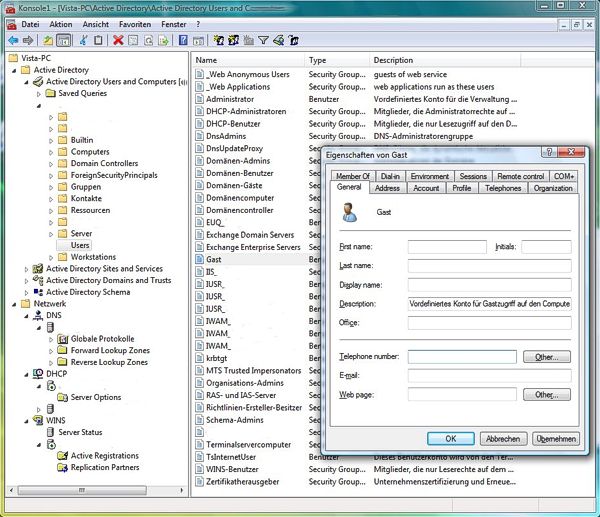Go up one level with folder-up icon
The image size is (600, 517).
[x=48, y=40]
